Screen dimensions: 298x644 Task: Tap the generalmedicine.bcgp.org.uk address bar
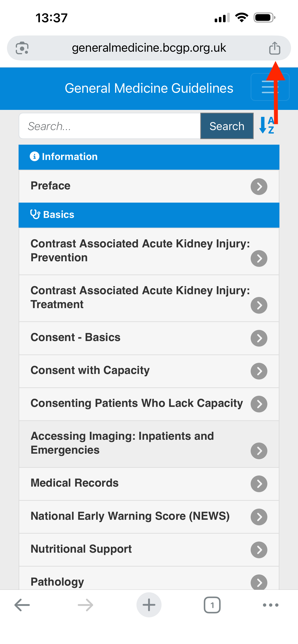pyautogui.click(x=149, y=48)
